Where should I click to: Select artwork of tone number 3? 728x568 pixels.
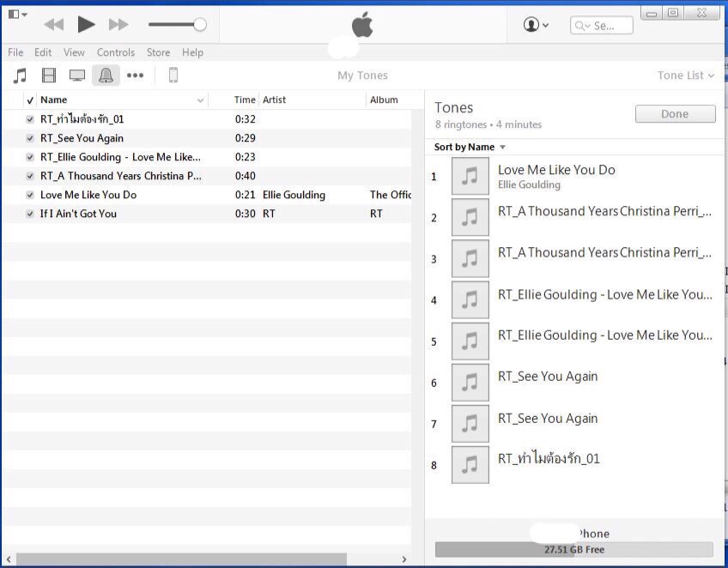[470, 258]
